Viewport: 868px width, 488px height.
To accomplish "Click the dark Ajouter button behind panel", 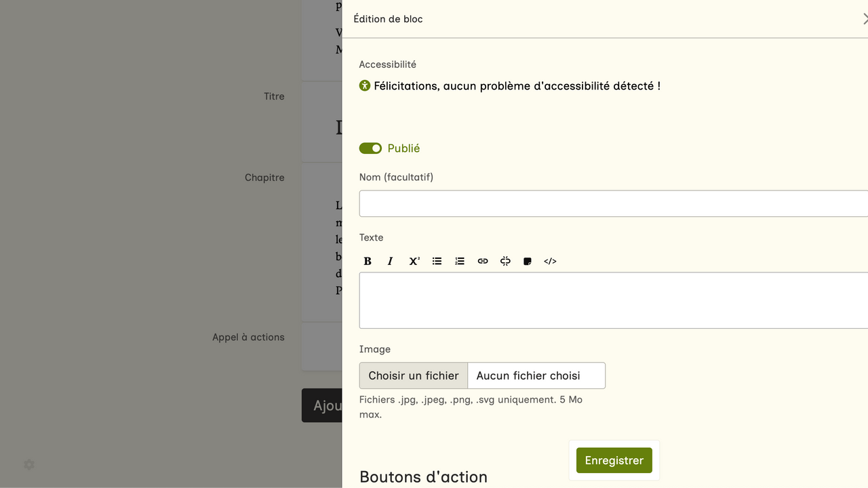I will 322,405.
